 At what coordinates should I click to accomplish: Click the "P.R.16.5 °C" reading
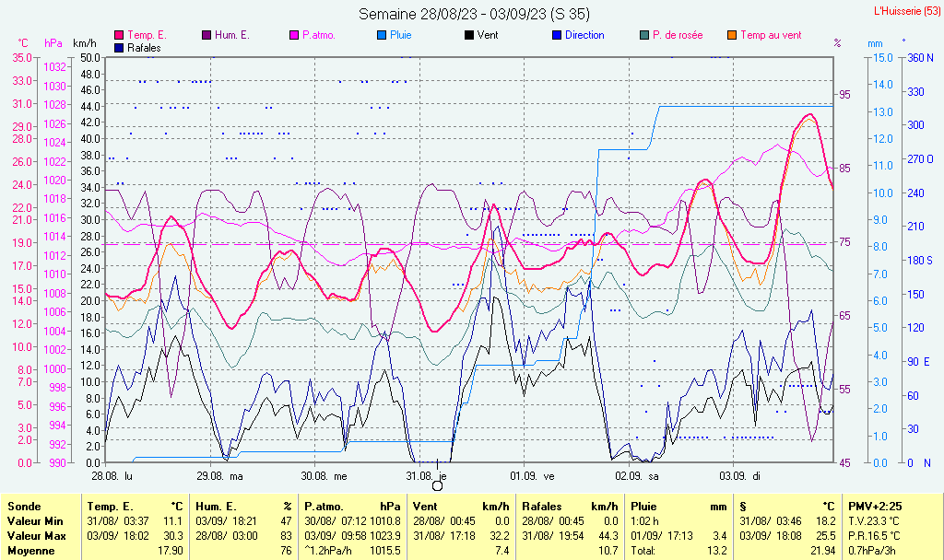point(875,536)
